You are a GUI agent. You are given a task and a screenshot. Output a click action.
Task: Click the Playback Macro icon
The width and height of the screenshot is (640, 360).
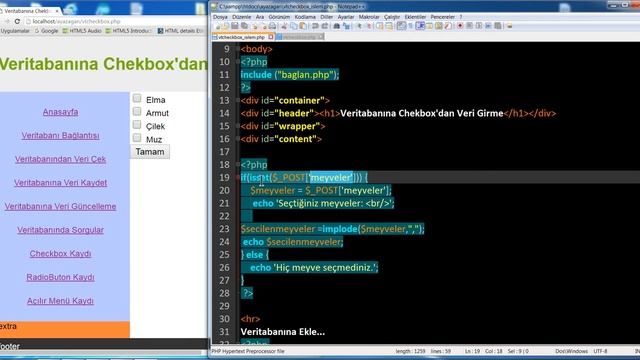click(x=479, y=26)
